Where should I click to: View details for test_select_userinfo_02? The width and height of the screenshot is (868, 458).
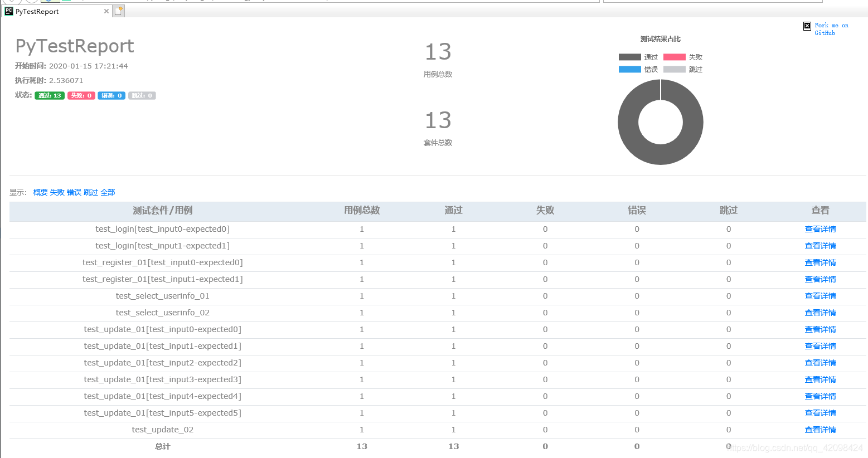820,313
